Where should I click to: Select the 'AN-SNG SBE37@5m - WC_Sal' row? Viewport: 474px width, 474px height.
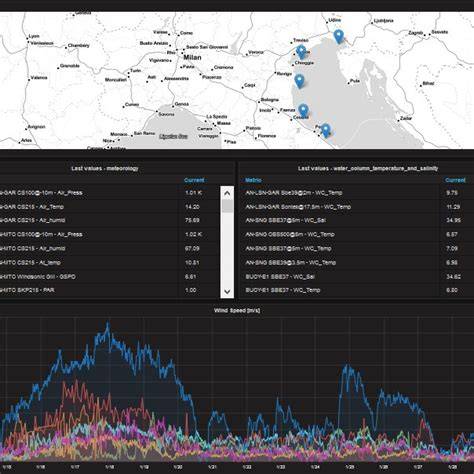tap(356, 220)
